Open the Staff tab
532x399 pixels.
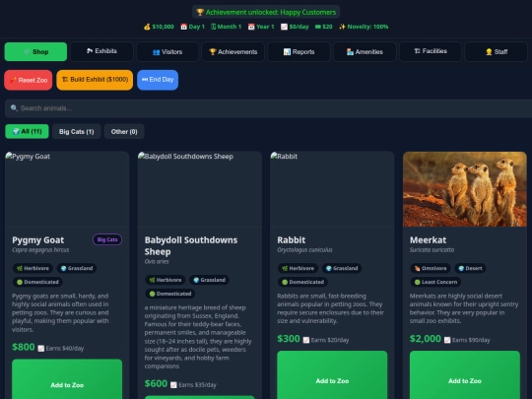[x=497, y=51]
